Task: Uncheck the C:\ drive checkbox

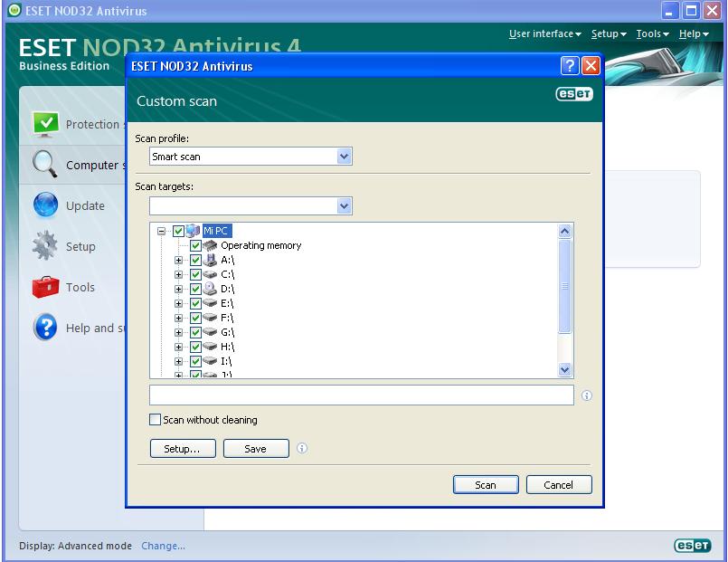Action: point(195,274)
